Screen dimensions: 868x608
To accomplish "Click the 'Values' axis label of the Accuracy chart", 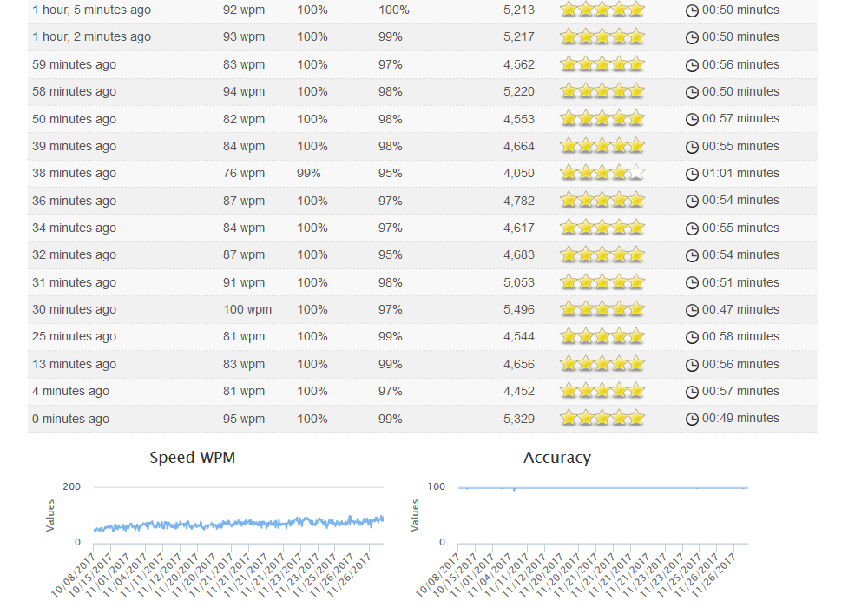I will [x=415, y=516].
